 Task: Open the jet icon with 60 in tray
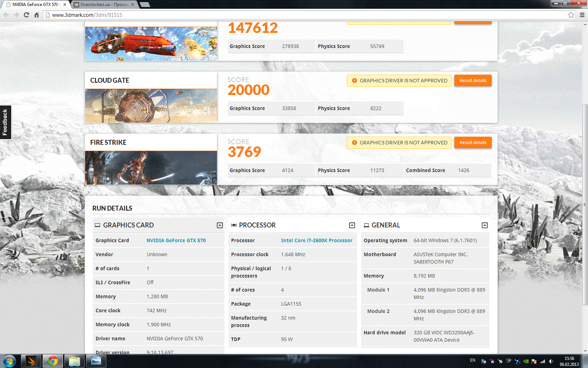[x=492, y=361]
